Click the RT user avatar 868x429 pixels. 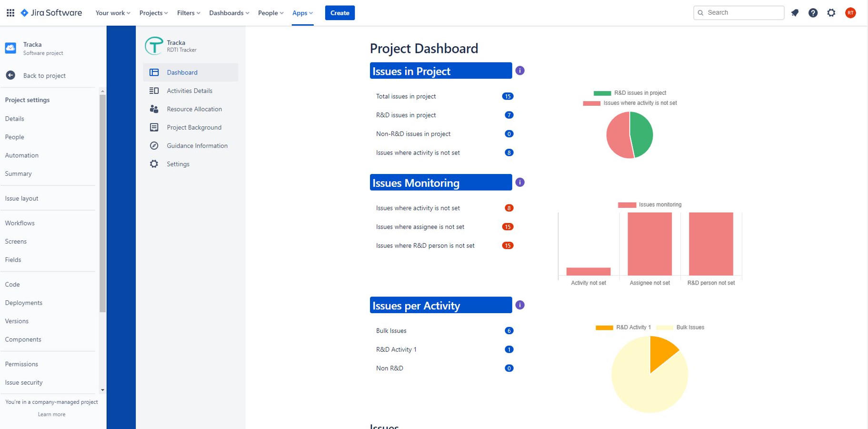pyautogui.click(x=850, y=13)
